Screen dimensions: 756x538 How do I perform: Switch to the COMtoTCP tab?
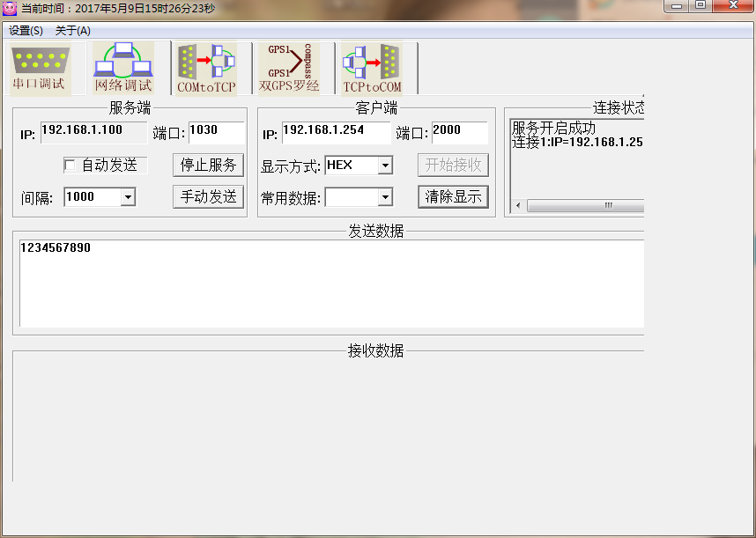point(206,68)
